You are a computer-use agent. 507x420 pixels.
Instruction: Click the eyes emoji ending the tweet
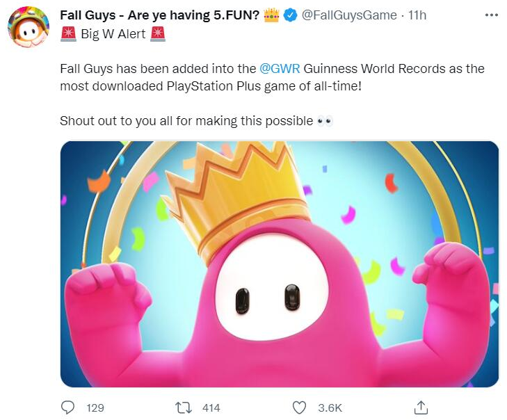click(x=324, y=121)
